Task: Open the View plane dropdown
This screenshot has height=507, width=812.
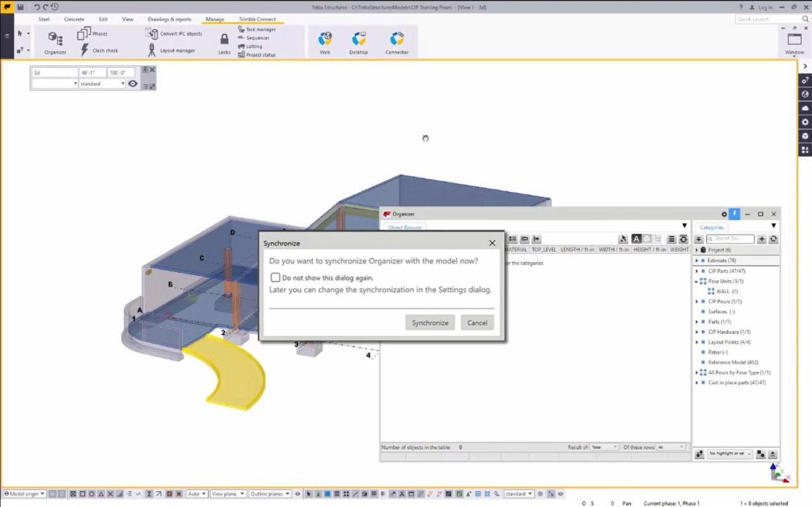Action: coord(228,494)
